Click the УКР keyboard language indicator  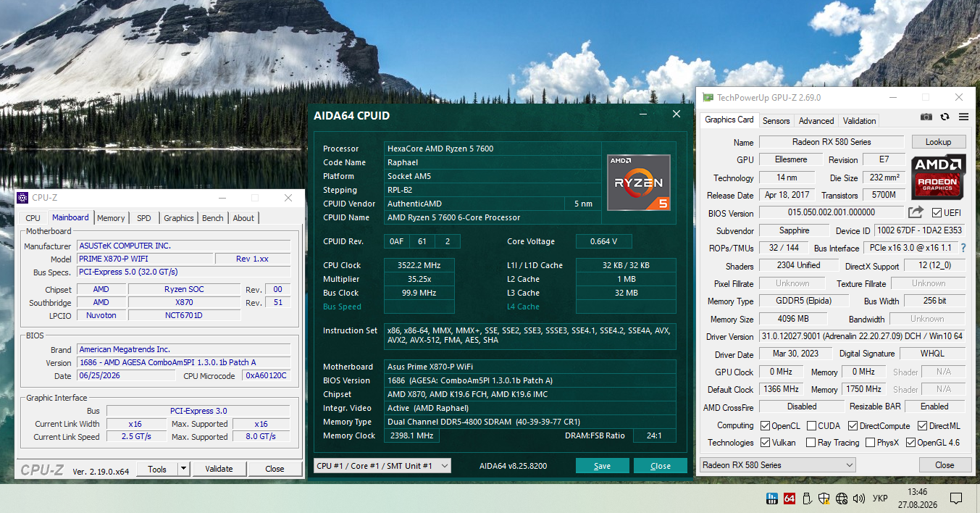click(880, 499)
